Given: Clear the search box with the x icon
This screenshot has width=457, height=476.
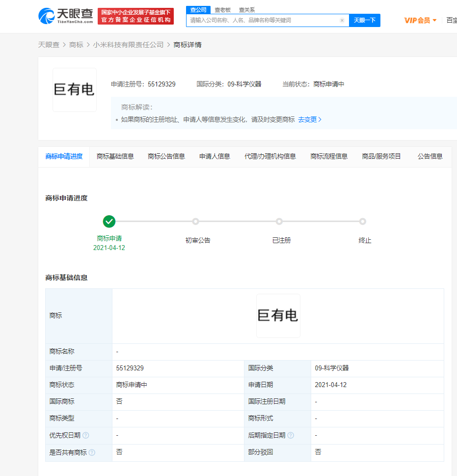Looking at the screenshot, I should pyautogui.click(x=342, y=20).
